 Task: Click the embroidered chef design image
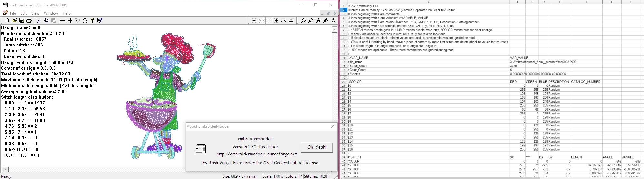coord(166,95)
